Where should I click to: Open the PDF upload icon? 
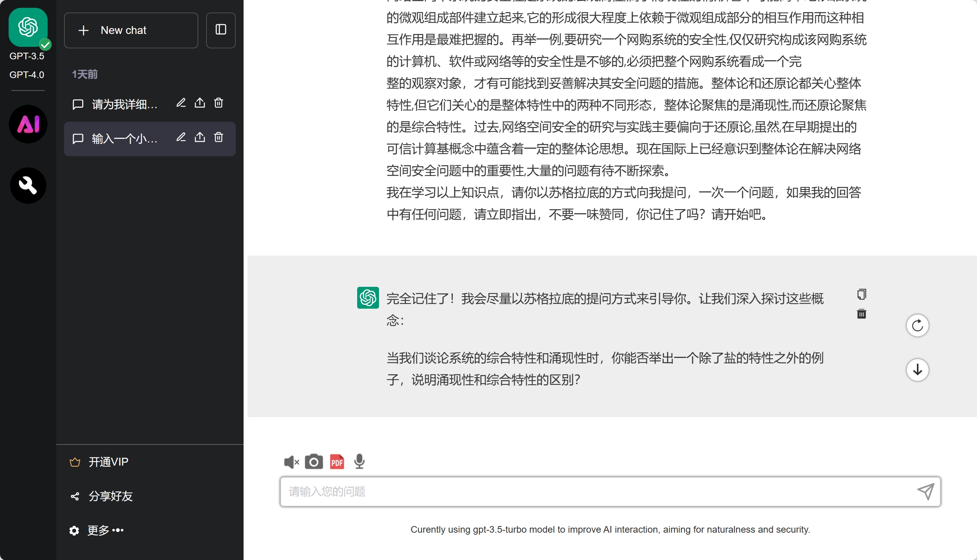tap(337, 462)
